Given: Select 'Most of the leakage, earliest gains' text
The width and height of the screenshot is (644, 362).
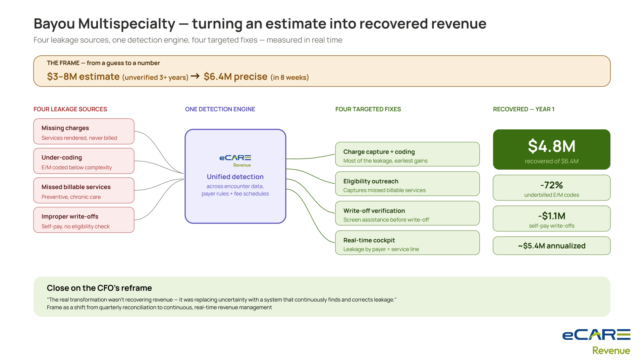Looking at the screenshot, I should pos(385,161).
